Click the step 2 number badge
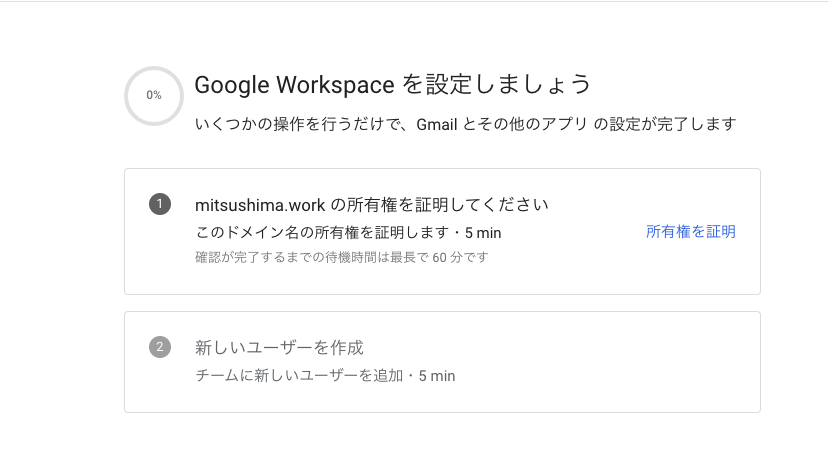 159,347
